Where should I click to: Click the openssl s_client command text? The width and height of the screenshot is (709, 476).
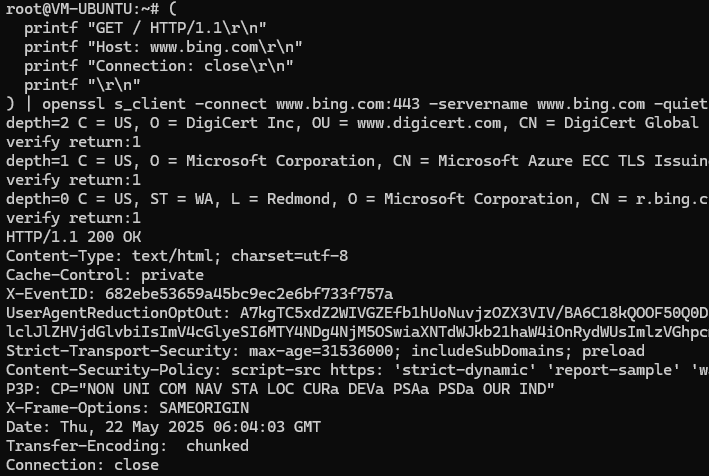pos(95,104)
